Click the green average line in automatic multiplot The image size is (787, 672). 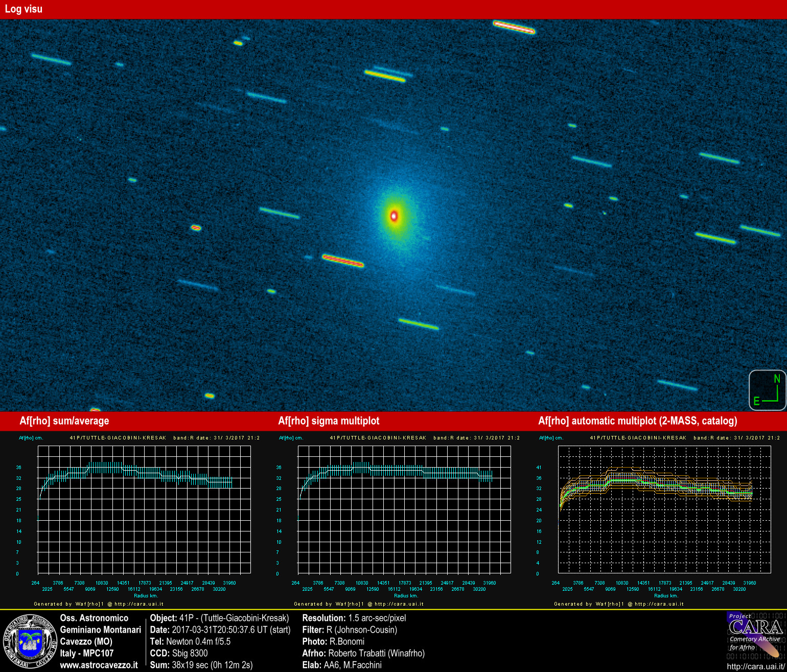coord(659,484)
